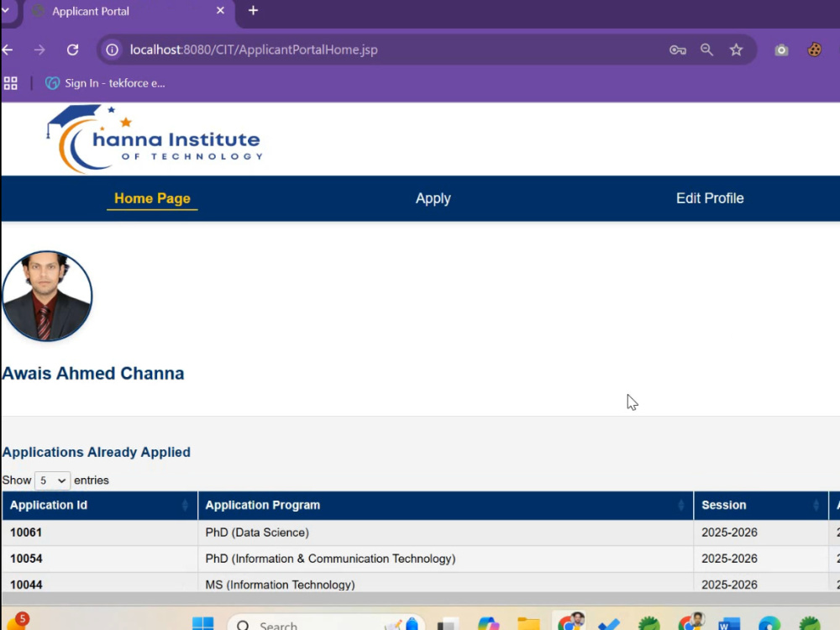
Task: Select application id 10061
Action: tap(26, 533)
